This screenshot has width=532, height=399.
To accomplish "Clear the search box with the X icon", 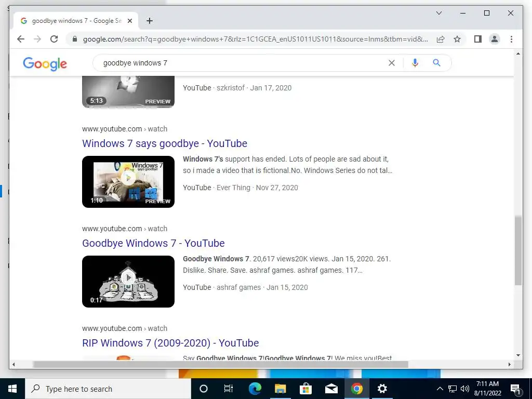I will pyautogui.click(x=392, y=63).
